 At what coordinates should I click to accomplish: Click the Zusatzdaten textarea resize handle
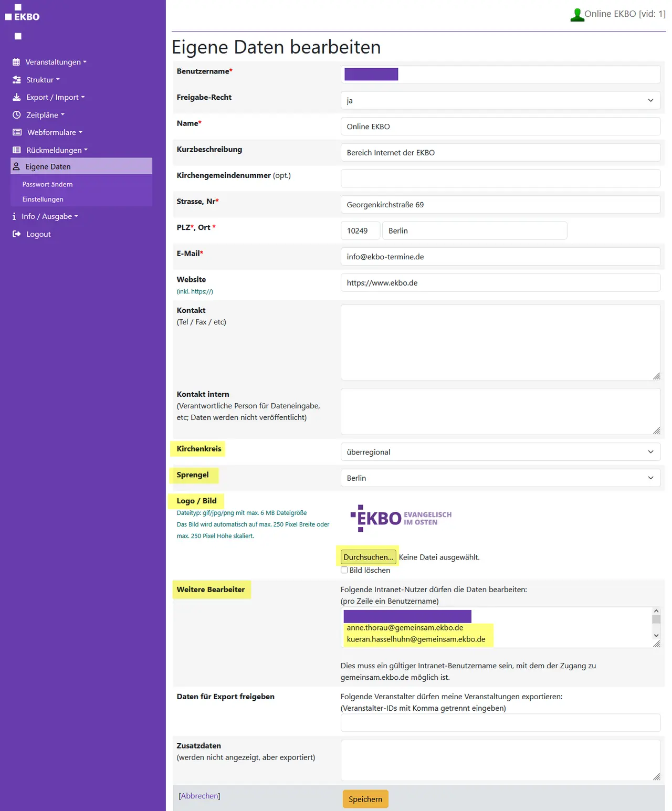[656, 777]
